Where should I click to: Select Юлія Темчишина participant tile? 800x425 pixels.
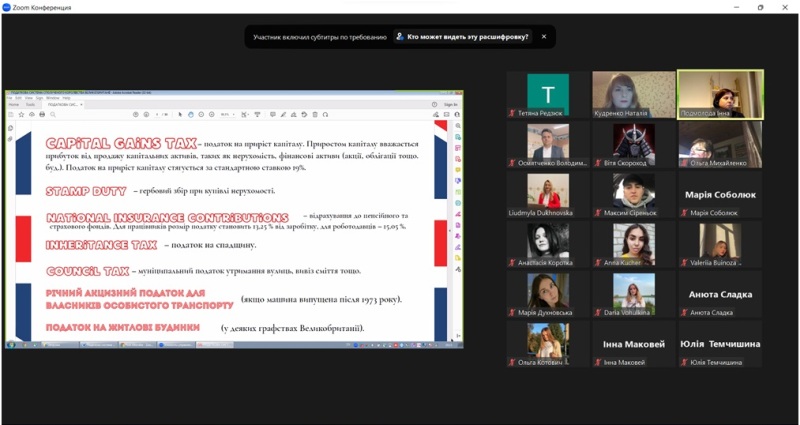tap(720, 344)
